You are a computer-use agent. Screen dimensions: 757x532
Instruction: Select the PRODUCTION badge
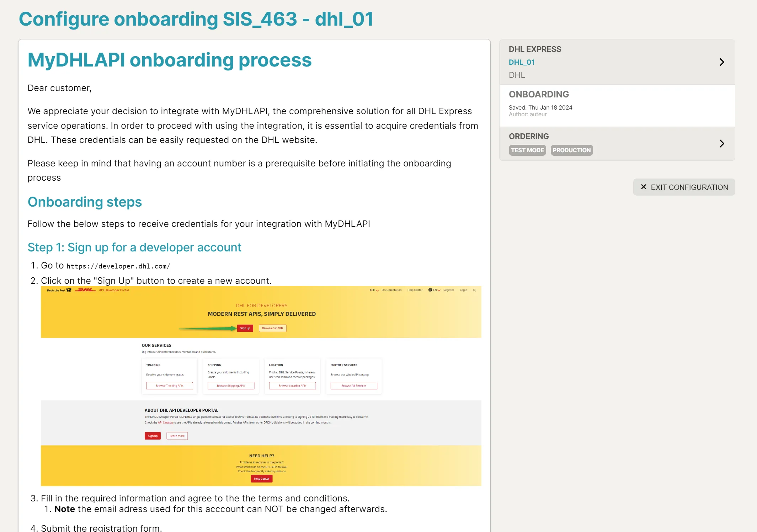[571, 150]
